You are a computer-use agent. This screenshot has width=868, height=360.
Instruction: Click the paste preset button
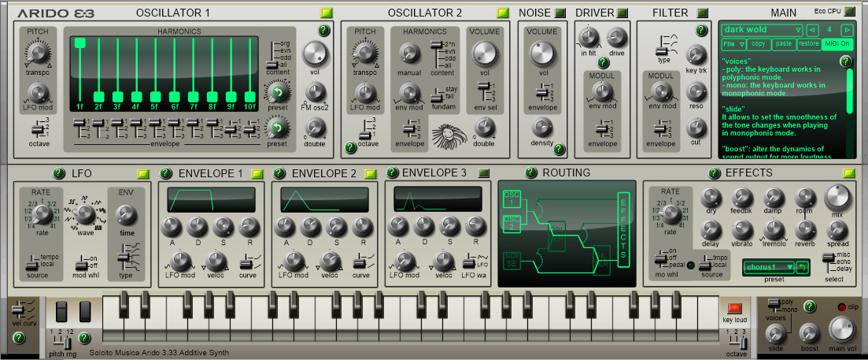coord(784,44)
